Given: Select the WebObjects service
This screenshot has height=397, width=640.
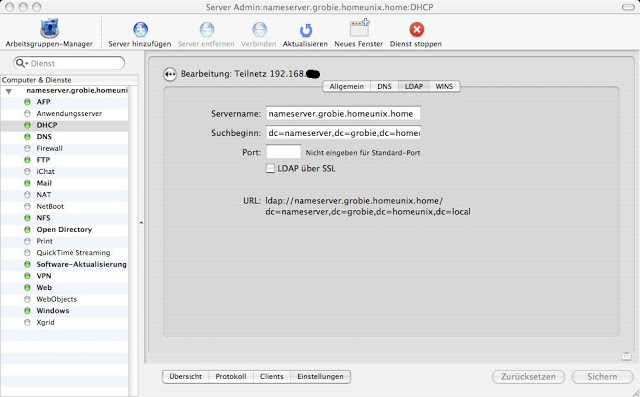Looking at the screenshot, I should click(x=64, y=299).
